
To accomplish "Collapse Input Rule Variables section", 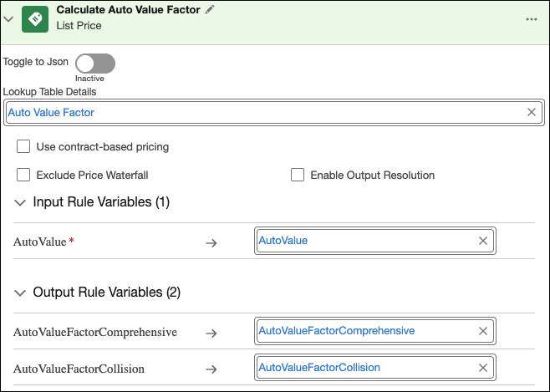I will click(x=20, y=202).
